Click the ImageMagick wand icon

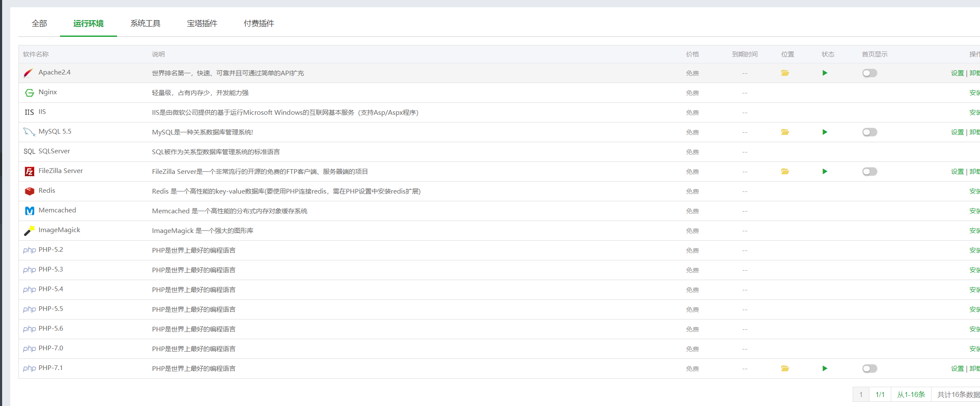pyautogui.click(x=29, y=231)
